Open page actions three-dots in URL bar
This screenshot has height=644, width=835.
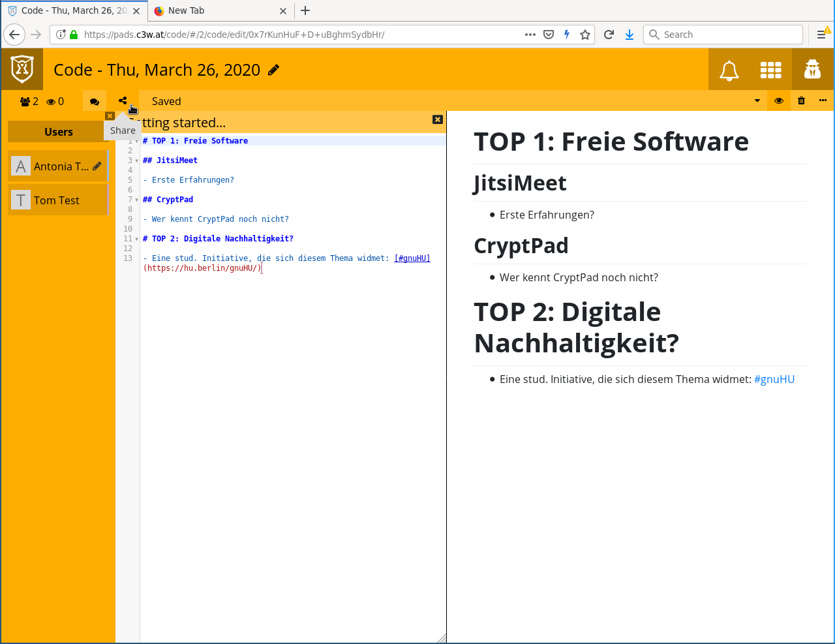(530, 35)
